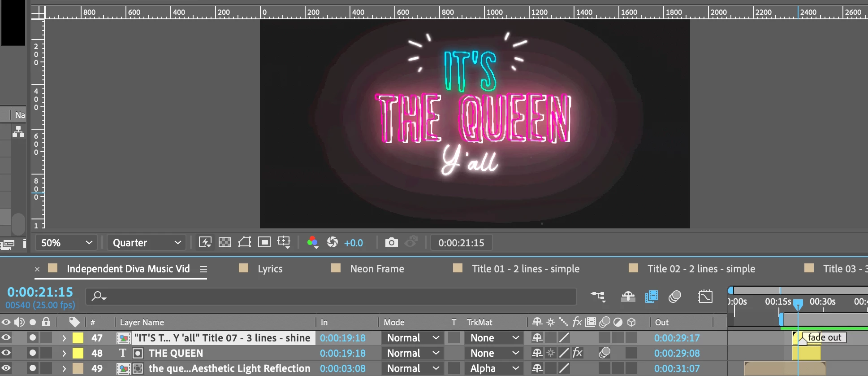Click the exposure value +0.0
868x376 pixels.
click(x=354, y=243)
